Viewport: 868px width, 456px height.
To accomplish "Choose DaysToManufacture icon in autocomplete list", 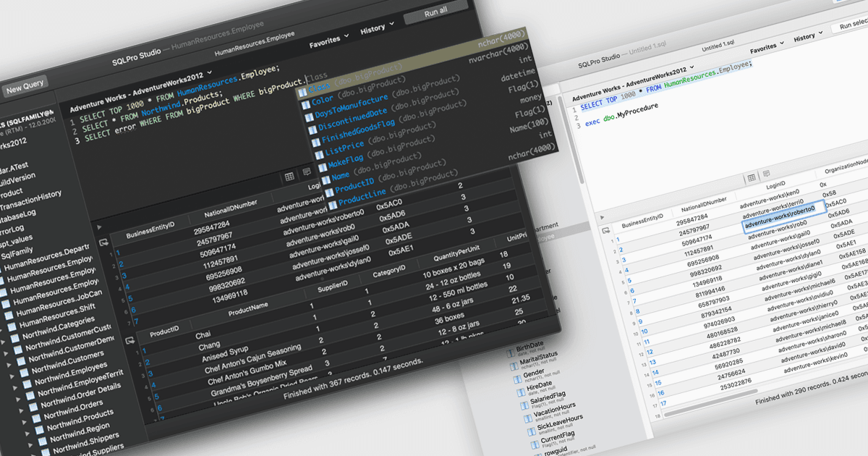I will [x=308, y=118].
